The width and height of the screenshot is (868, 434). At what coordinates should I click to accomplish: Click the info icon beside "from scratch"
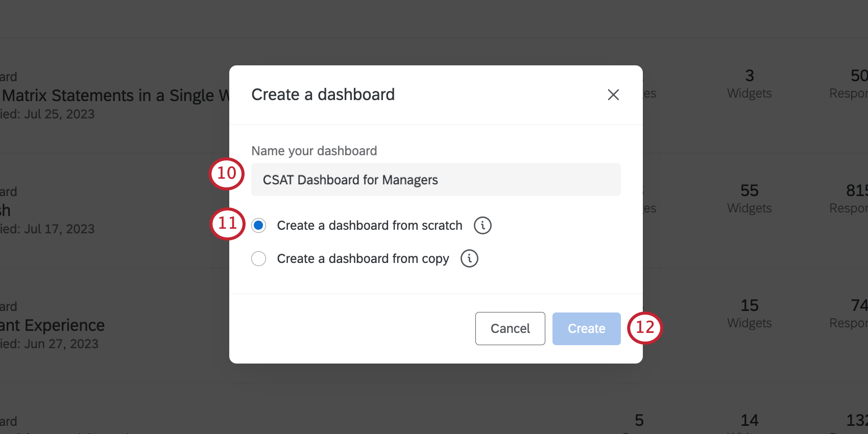tap(482, 225)
